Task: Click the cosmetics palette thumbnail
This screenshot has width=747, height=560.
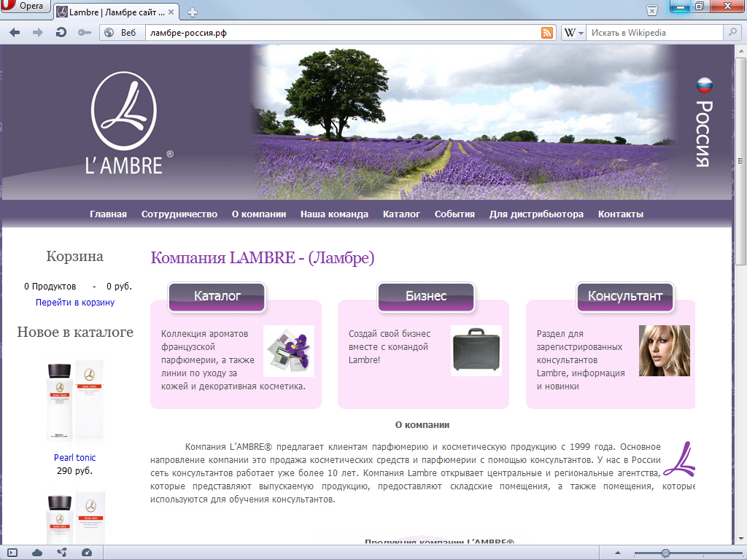Action: (289, 351)
